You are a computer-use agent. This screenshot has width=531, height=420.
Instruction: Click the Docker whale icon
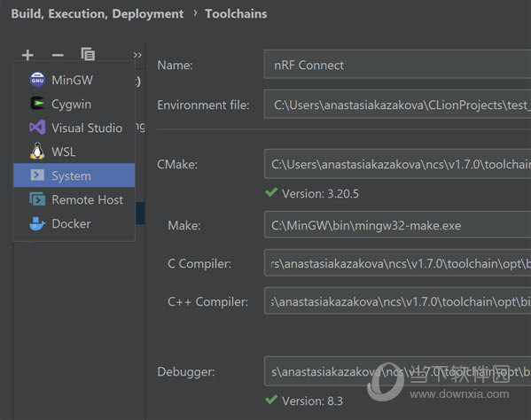click(37, 223)
